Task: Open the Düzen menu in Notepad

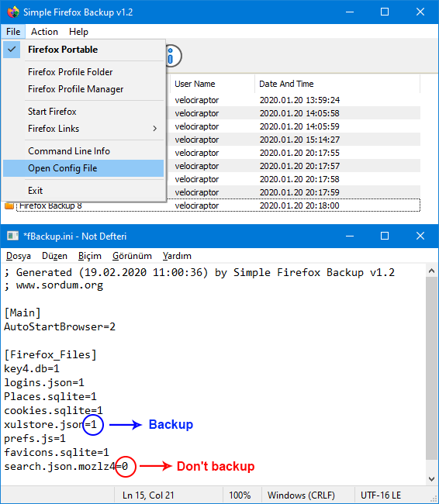Action: point(54,256)
